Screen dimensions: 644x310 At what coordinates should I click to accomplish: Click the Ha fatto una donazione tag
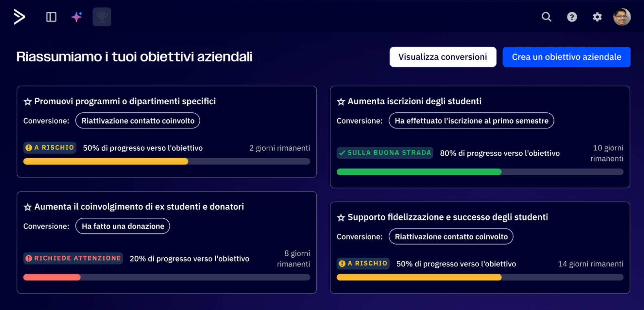(x=123, y=226)
